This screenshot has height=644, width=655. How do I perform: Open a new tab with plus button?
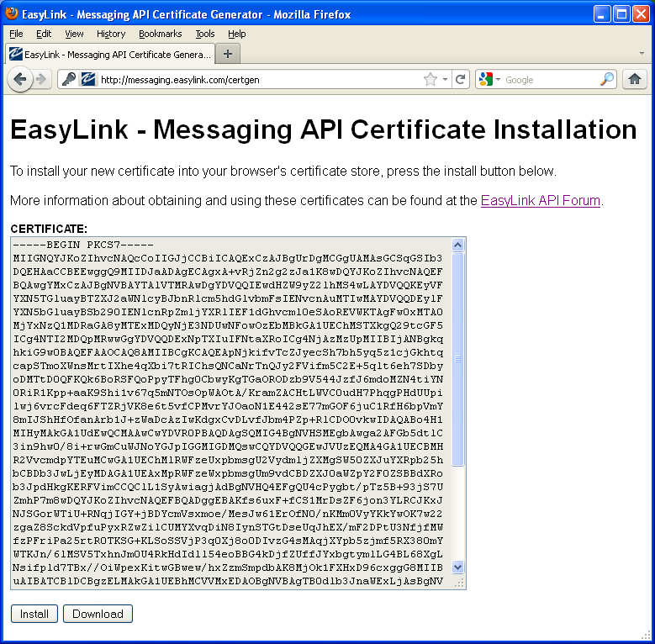click(x=228, y=54)
